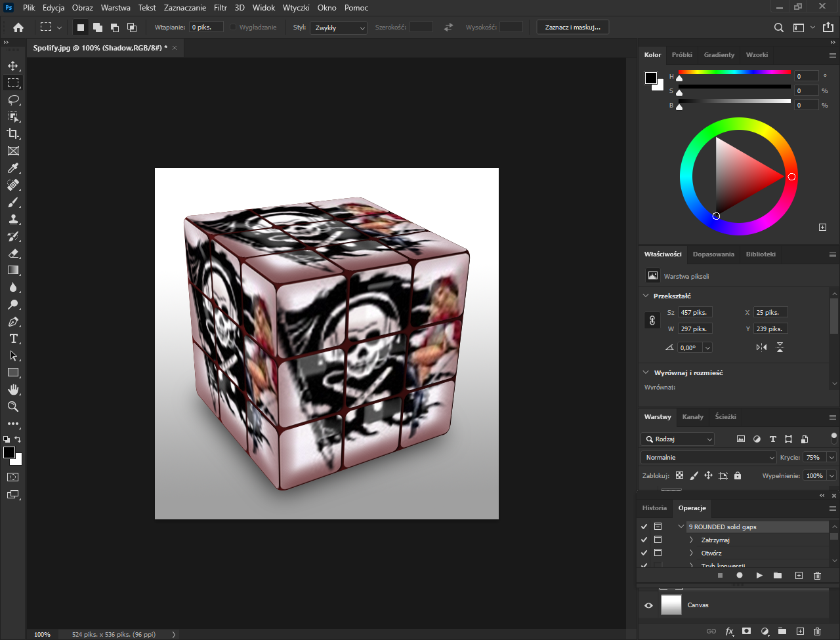Toggle width-height link in Properties
Screen dimensions: 840x640
pos(652,321)
